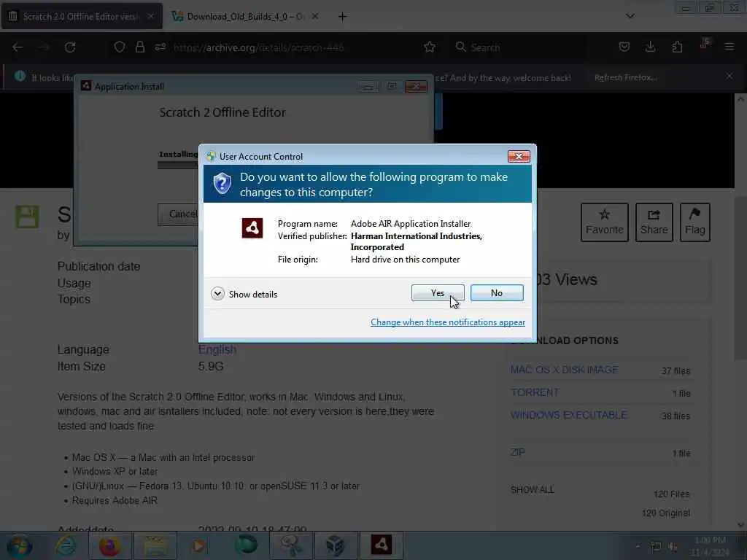Open Change when these notifications appear link

coord(448,322)
